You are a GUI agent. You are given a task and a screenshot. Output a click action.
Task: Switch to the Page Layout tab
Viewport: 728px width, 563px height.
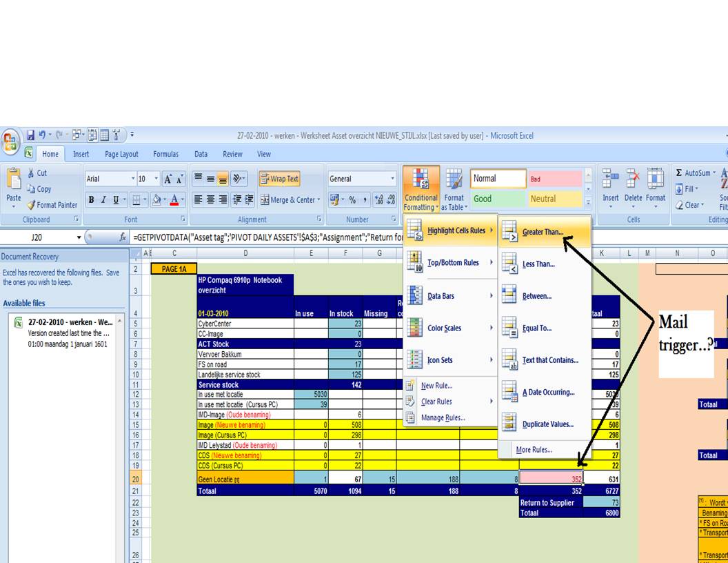(x=121, y=155)
